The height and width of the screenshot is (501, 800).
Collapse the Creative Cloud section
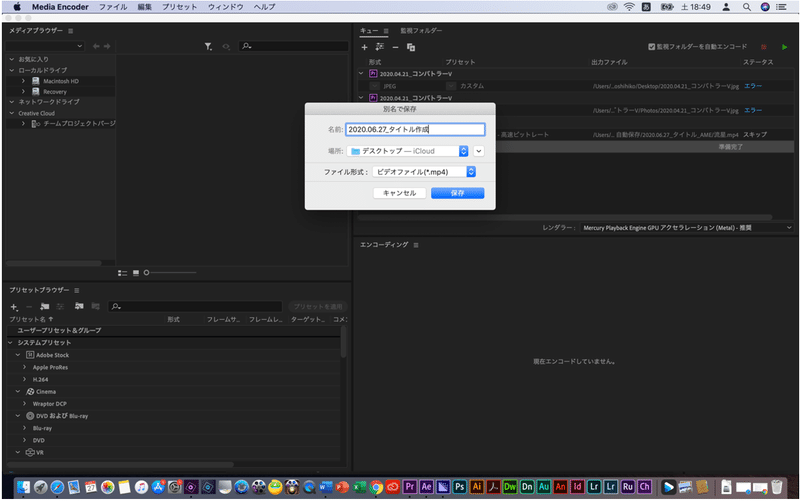pyautogui.click(x=12, y=113)
